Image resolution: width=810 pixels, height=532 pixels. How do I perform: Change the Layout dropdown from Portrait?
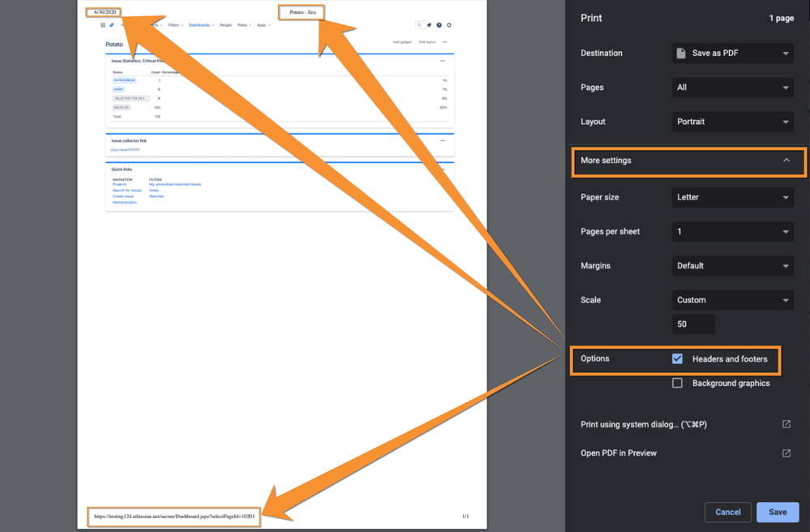(732, 122)
